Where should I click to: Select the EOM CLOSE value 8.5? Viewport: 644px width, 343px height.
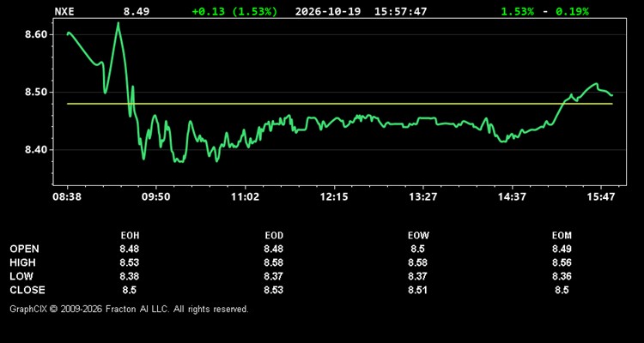[562, 290]
